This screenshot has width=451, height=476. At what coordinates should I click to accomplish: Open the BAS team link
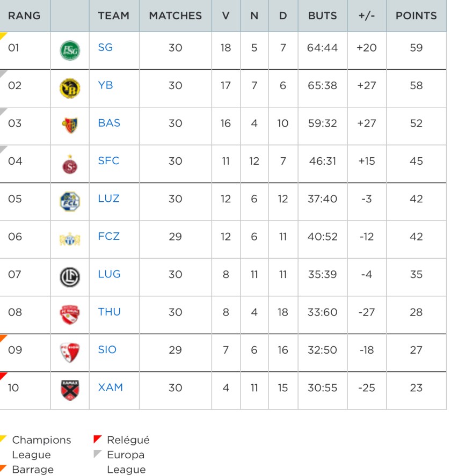click(109, 123)
